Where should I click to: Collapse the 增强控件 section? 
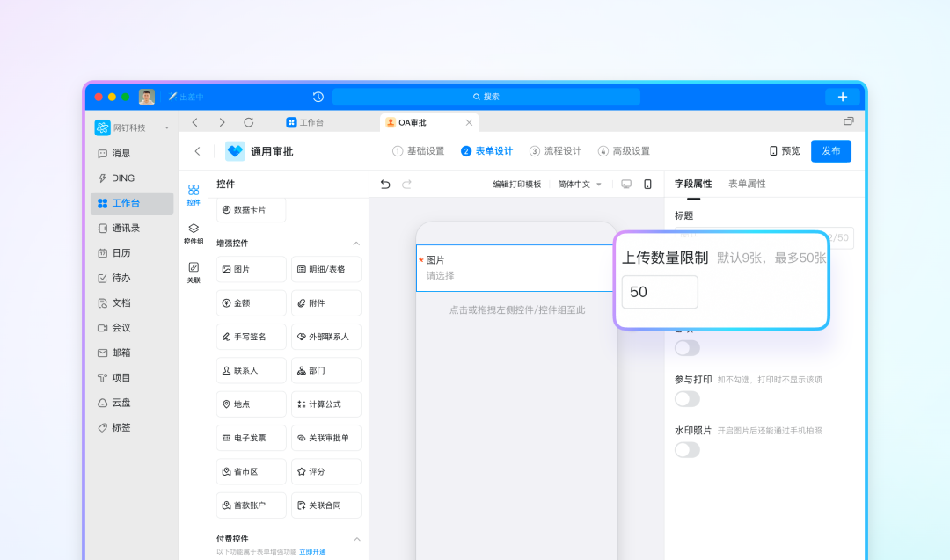pyautogui.click(x=356, y=244)
